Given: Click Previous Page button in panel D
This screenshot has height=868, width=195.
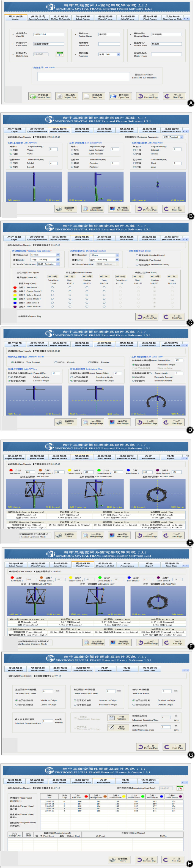Looking at the screenshot, I should coord(146,422).
